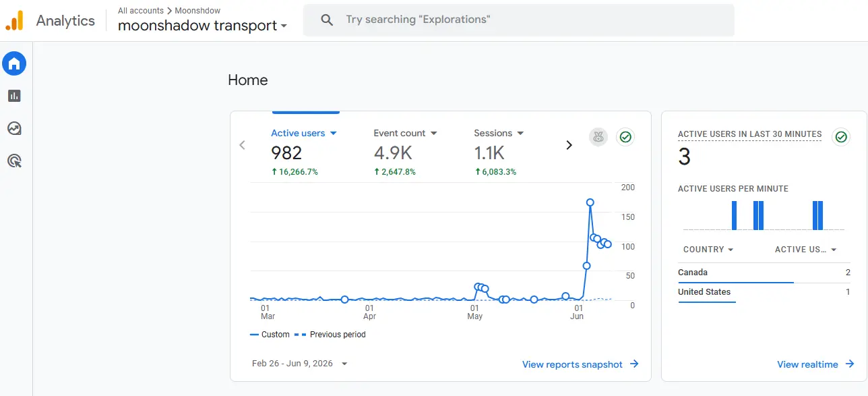The width and height of the screenshot is (868, 396).
Task: Open the ACTIVE US... metric dropdown
Action: [806, 250]
